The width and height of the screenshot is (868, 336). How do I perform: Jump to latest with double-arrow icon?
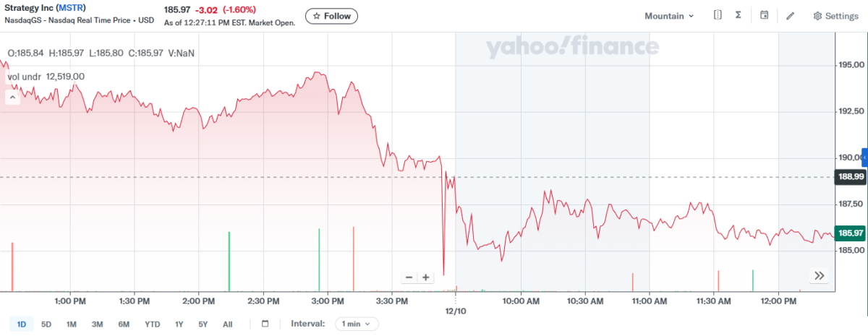click(820, 275)
